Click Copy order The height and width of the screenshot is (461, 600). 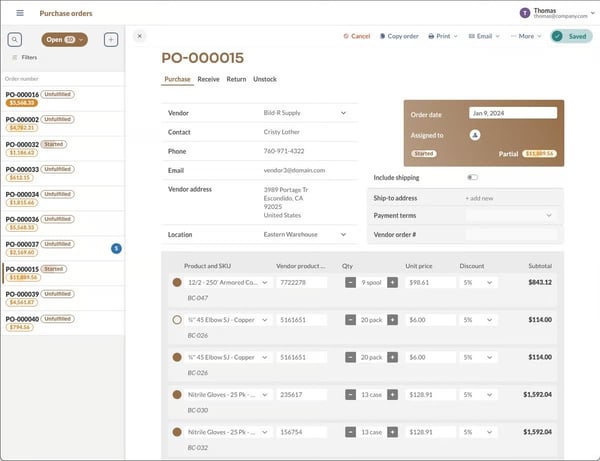[x=399, y=36]
